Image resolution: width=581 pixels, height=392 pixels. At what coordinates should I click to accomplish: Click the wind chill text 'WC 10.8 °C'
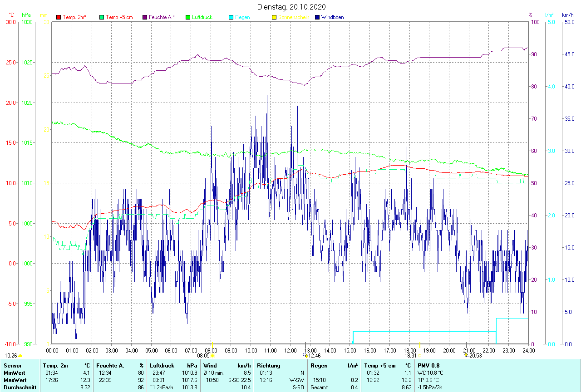(x=430, y=373)
